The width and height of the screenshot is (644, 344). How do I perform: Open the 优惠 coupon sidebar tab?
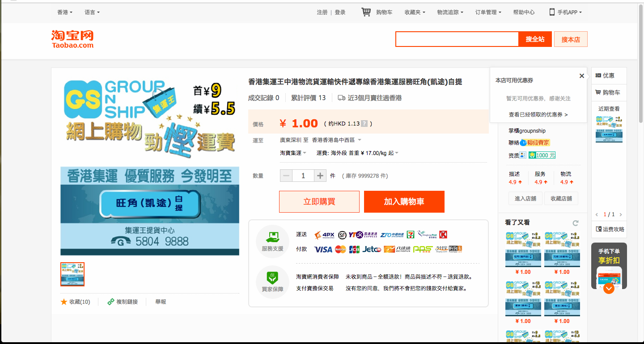point(609,76)
